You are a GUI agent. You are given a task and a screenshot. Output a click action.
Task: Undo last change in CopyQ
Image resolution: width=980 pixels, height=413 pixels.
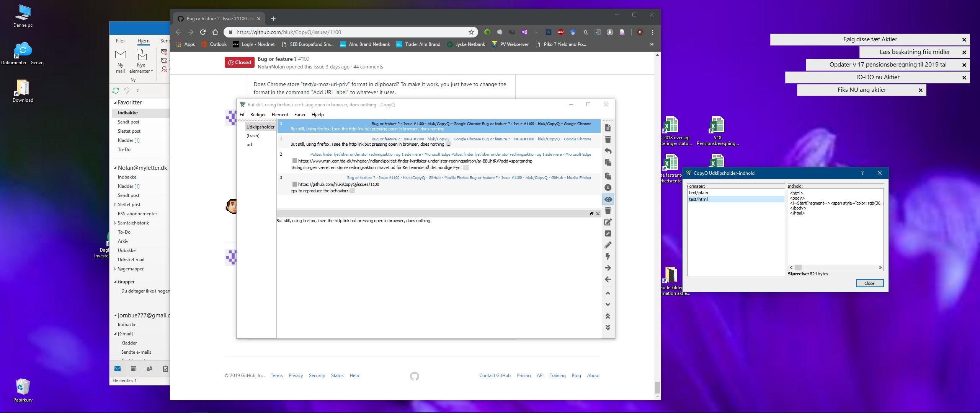click(x=608, y=151)
